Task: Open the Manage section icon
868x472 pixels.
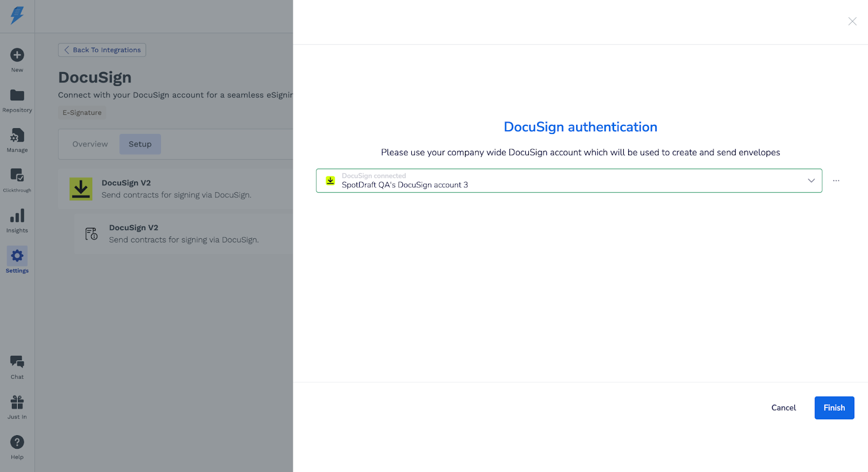Action: (x=17, y=136)
